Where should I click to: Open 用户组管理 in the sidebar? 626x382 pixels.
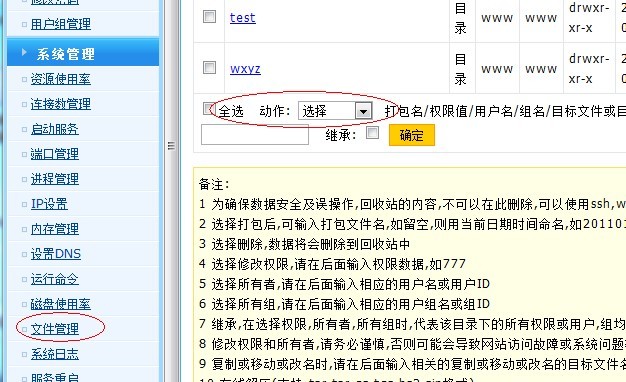point(61,24)
